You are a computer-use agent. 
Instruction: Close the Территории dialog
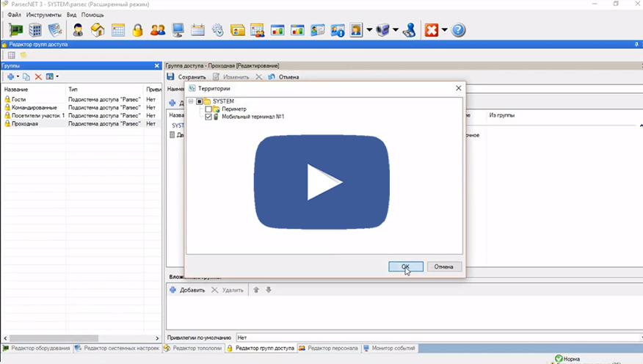pos(459,88)
